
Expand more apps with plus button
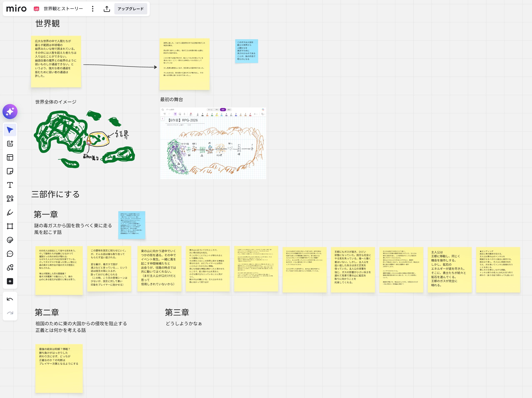tap(10, 281)
